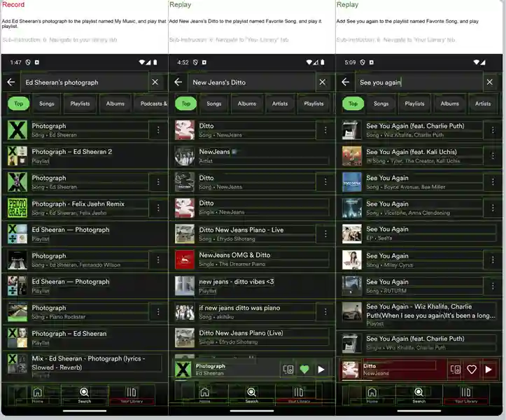
Task: Open Your Library in the New Jeans Ditto screen
Action: [299, 395]
